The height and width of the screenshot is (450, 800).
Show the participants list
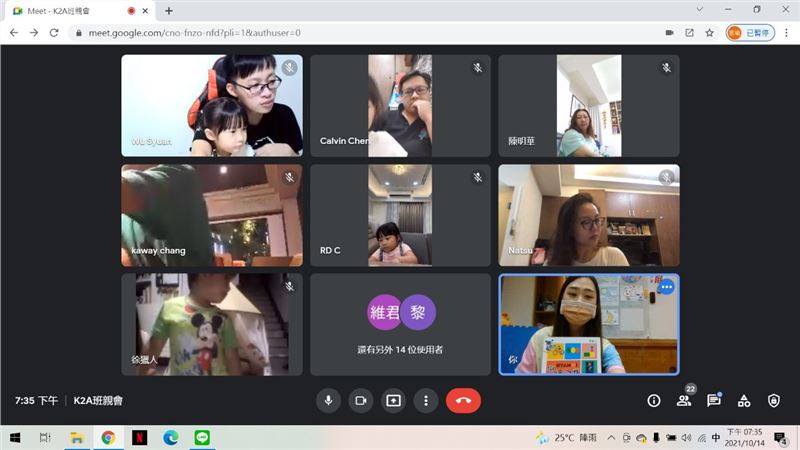pyautogui.click(x=684, y=400)
